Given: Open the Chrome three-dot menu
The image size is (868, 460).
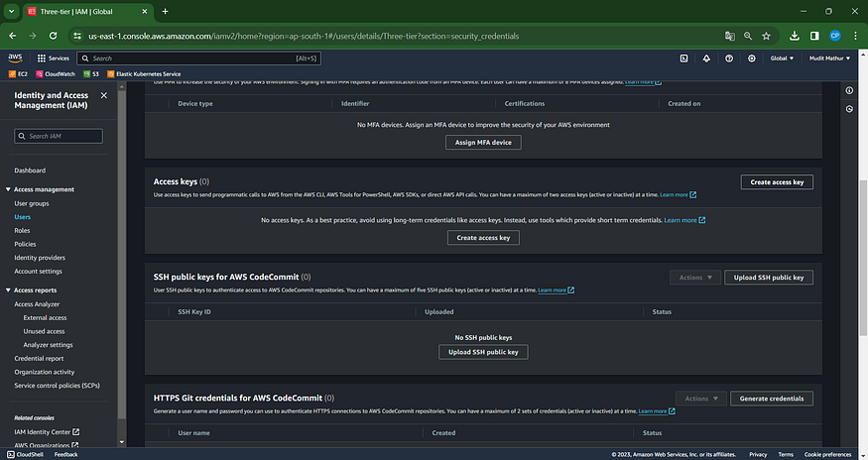Looking at the screenshot, I should (x=855, y=36).
